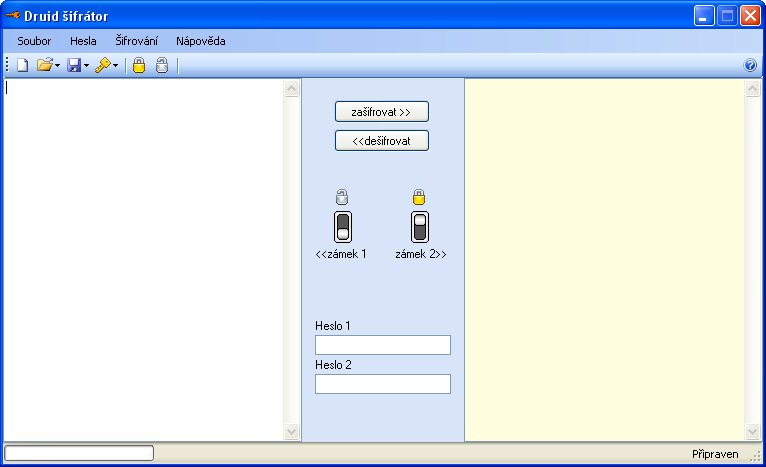The width and height of the screenshot is (766, 467).
Task: Click left pane scrollbar up arrow
Action: point(291,89)
